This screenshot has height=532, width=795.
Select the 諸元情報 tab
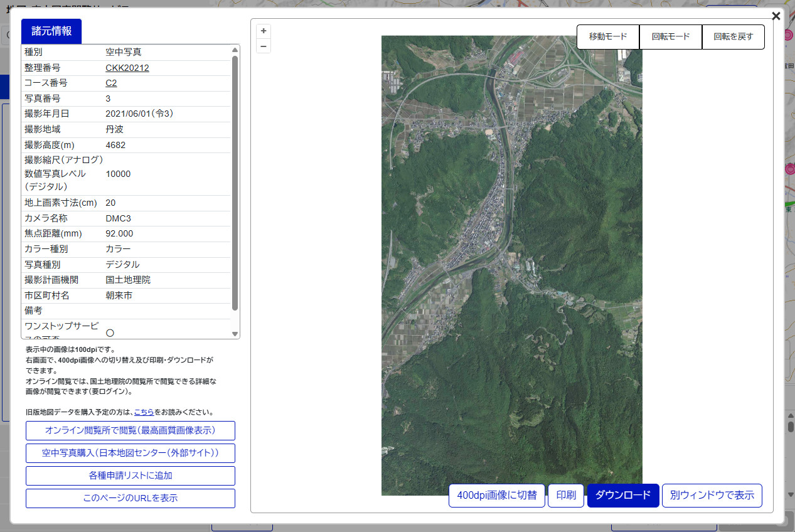point(51,31)
